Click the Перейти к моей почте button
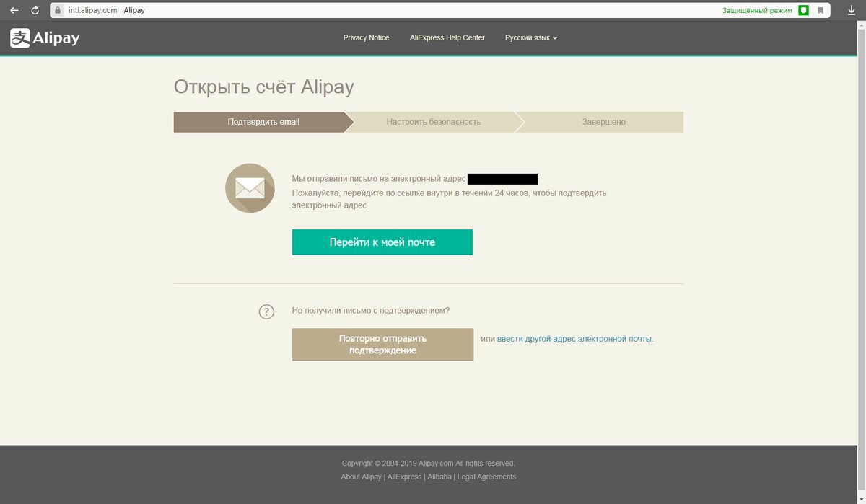 382,242
